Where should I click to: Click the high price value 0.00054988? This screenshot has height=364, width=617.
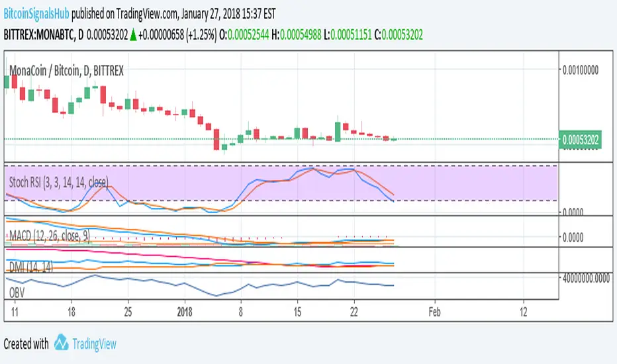click(301, 35)
